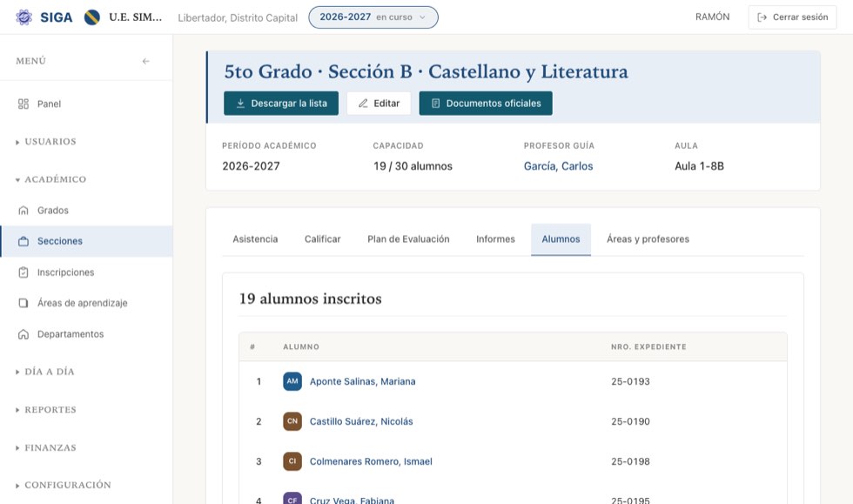Click the SIGA logo icon

coord(24,17)
